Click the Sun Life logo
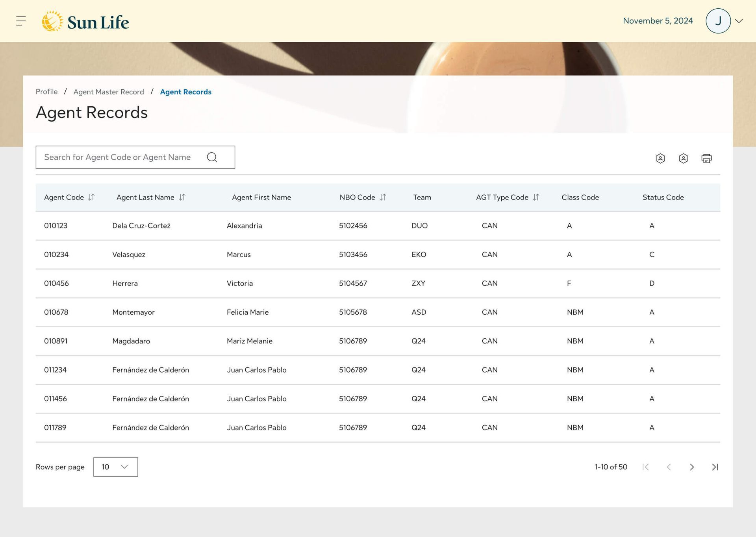The height and width of the screenshot is (537, 756). [85, 22]
